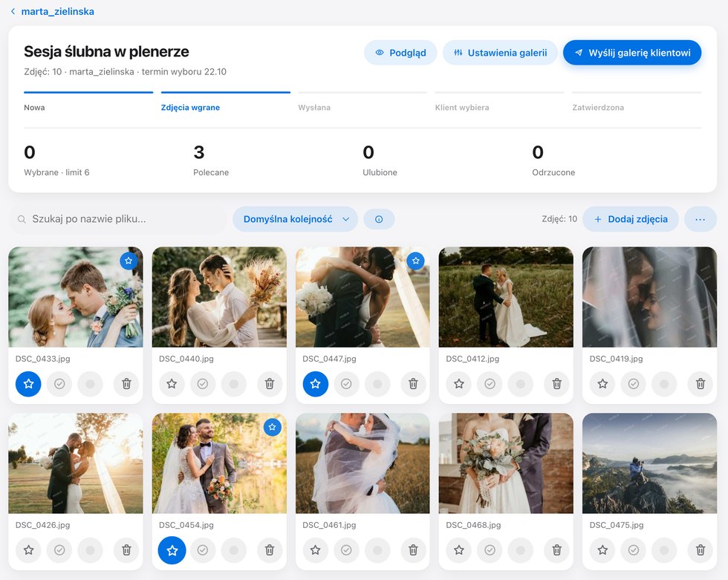Mark DSC_0433.jpg as selected with checkmark
Viewport: 728px width, 580px height.
(59, 384)
